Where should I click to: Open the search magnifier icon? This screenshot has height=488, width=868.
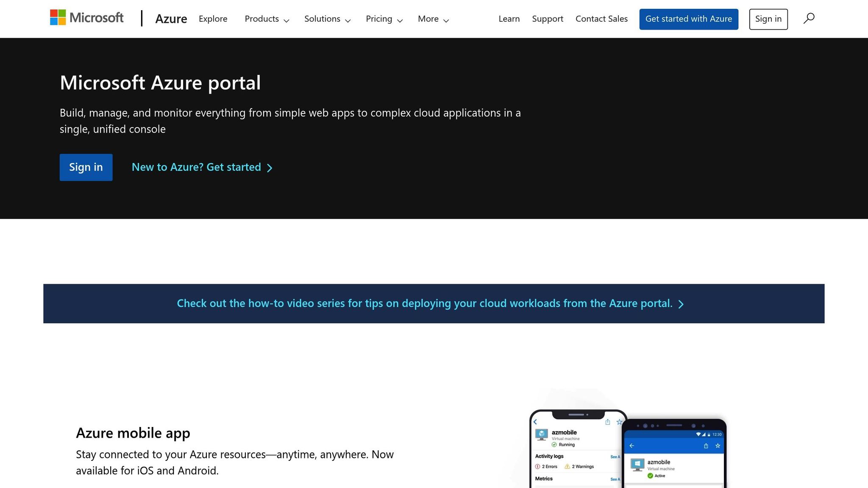pyautogui.click(x=809, y=19)
